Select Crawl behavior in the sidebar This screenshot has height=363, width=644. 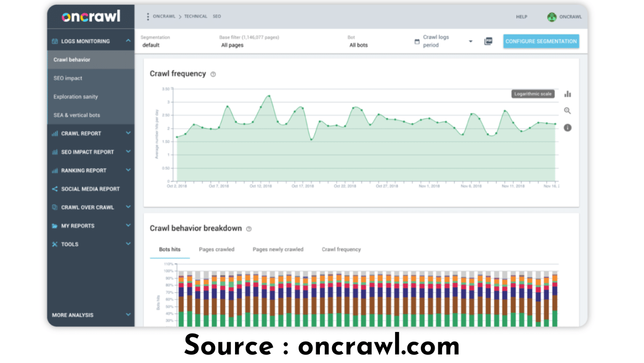pos(91,60)
